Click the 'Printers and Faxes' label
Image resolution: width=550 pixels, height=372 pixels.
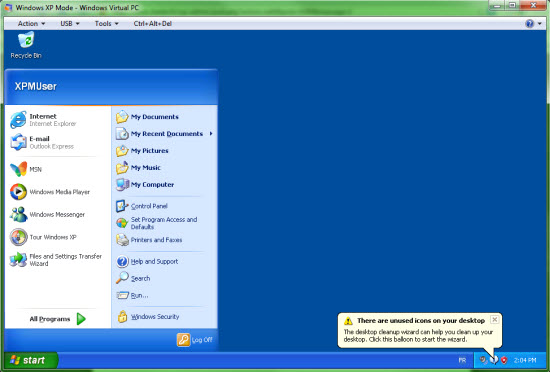[156, 240]
